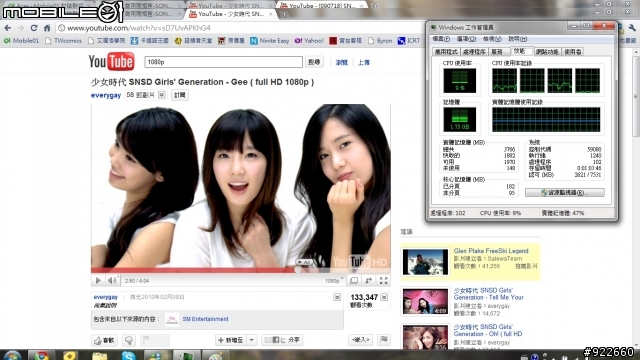Click the YouTube logo
Image resolution: width=640 pixels, height=360 pixels.
pyautogui.click(x=111, y=62)
